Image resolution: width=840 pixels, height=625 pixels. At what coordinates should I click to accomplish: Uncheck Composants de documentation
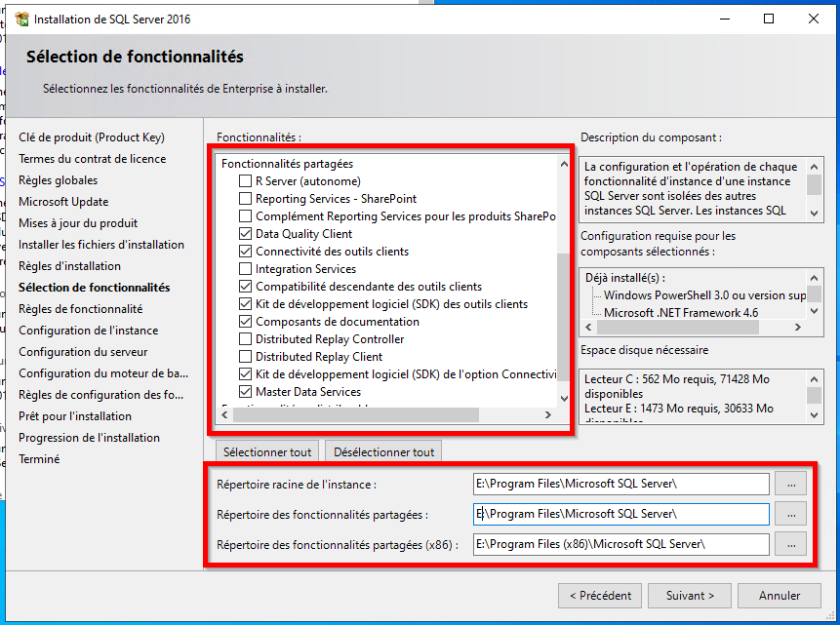(245, 322)
